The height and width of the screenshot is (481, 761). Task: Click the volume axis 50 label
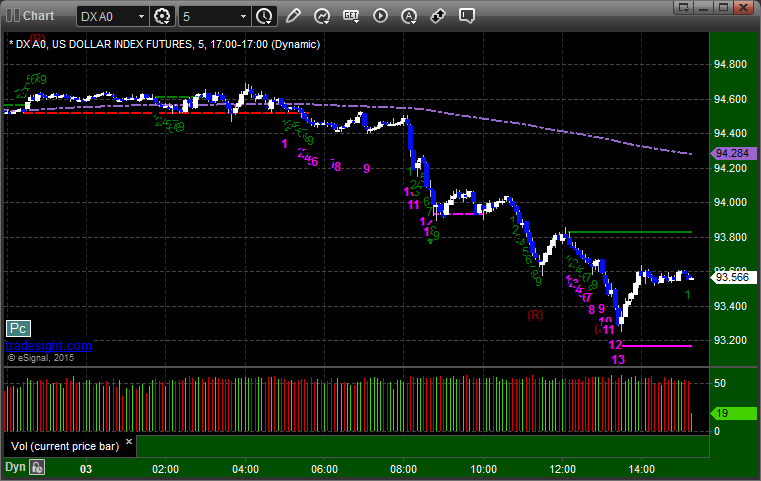point(720,383)
